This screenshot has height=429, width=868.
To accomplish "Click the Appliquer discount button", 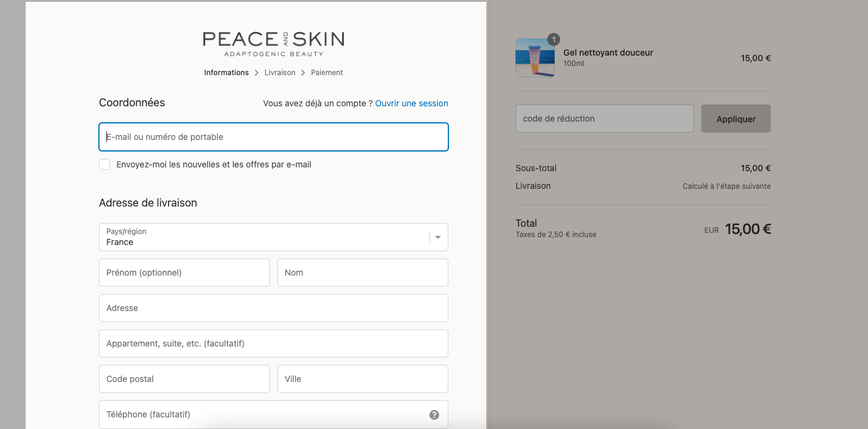I will click(736, 119).
